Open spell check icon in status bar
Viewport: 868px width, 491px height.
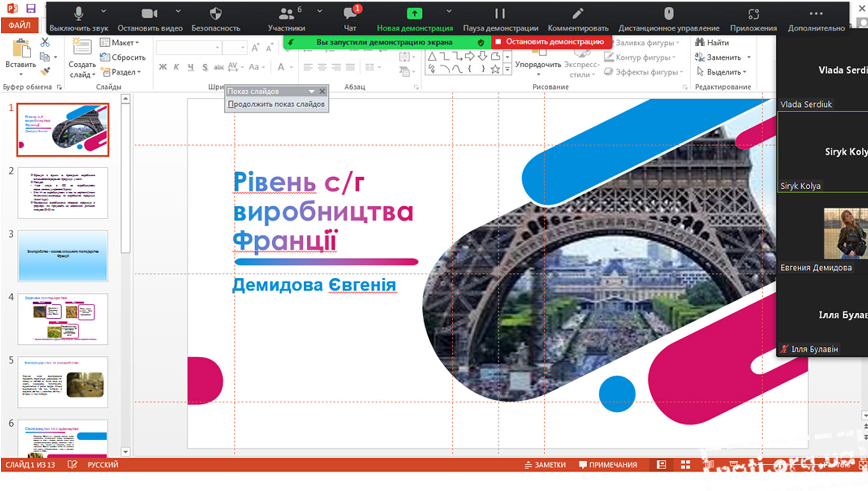pyautogui.click(x=73, y=464)
